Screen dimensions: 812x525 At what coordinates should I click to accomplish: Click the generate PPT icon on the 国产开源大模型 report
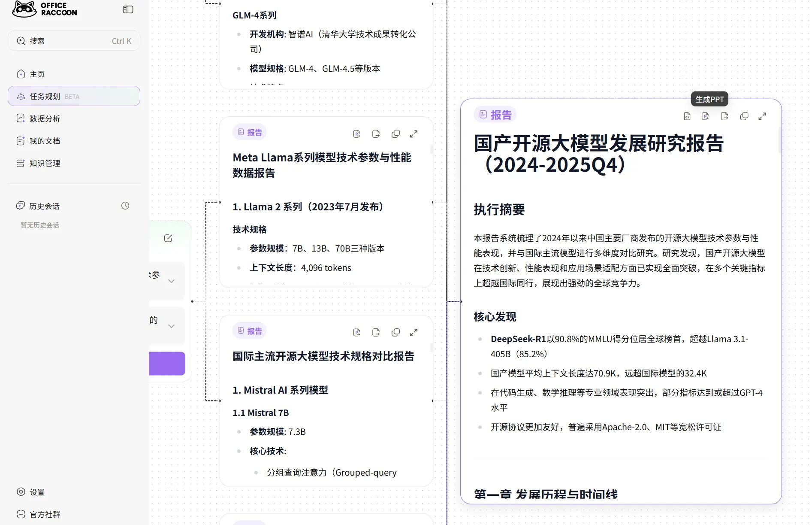[705, 116]
